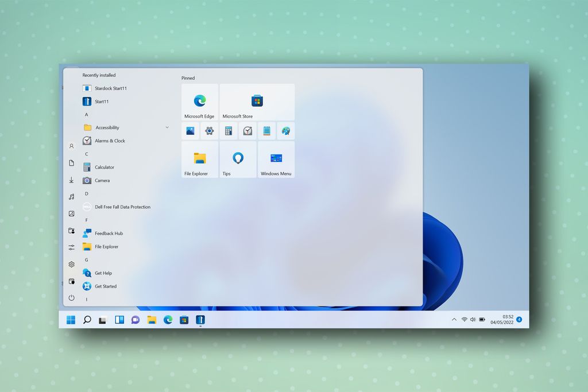Launch Stardock Start11 under Recently installed
588x392 pixels.
111,88
